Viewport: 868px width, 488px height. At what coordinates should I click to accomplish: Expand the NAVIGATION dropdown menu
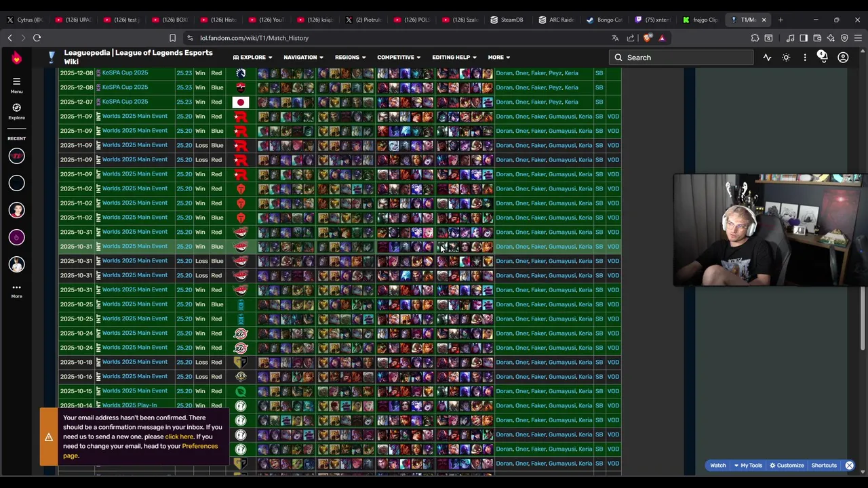pyautogui.click(x=303, y=58)
